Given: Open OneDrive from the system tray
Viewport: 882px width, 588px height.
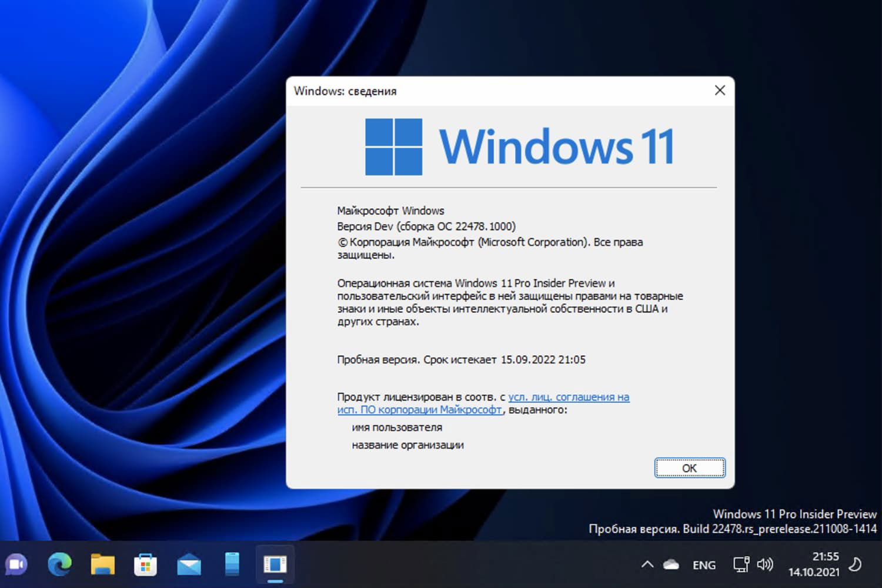Looking at the screenshot, I should (x=671, y=563).
